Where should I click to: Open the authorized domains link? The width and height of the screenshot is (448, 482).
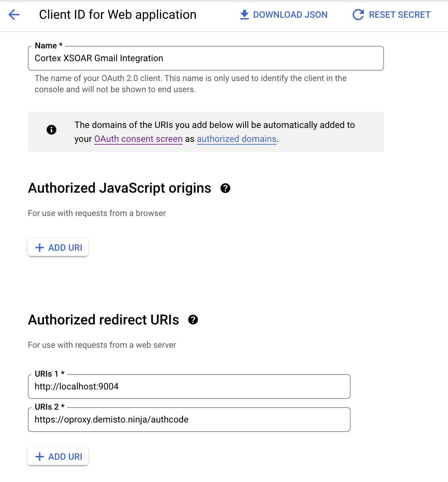click(237, 139)
